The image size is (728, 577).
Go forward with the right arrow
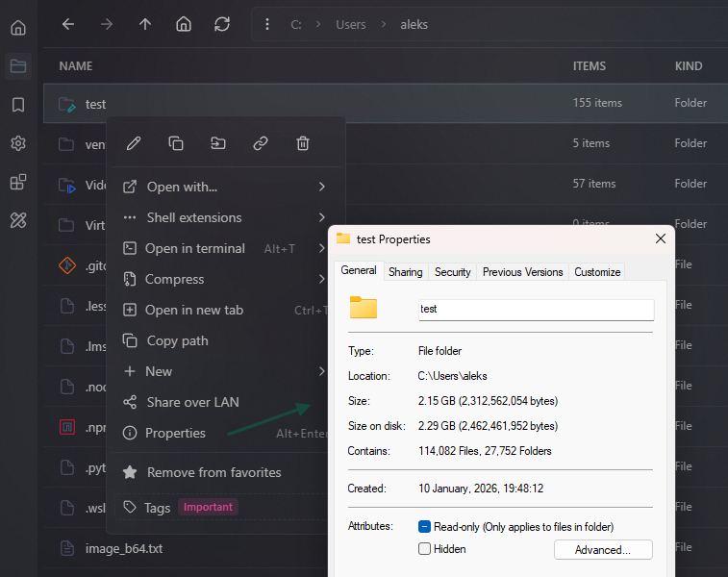click(x=107, y=24)
